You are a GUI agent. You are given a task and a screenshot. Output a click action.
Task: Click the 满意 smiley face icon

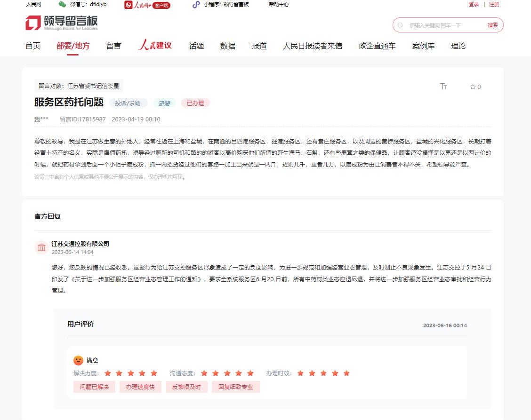78,360
